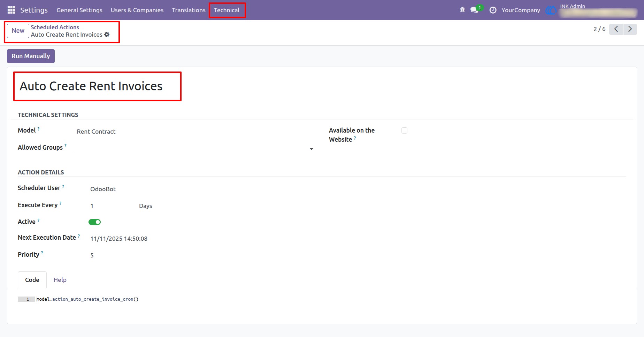Open YourCompany company switcher

521,10
